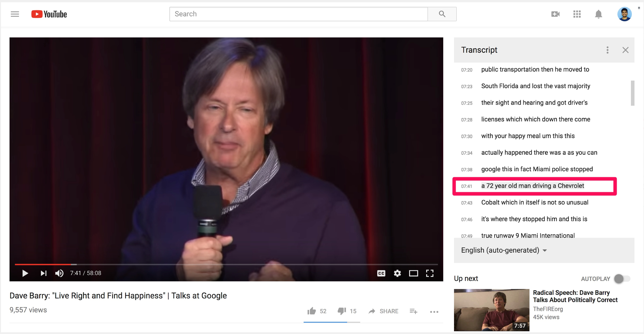
Task: Jump to transcript line at 07:43
Action: click(535, 202)
